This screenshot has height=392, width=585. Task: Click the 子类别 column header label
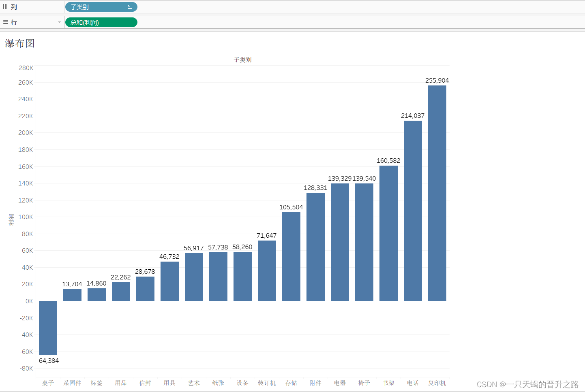(242, 60)
